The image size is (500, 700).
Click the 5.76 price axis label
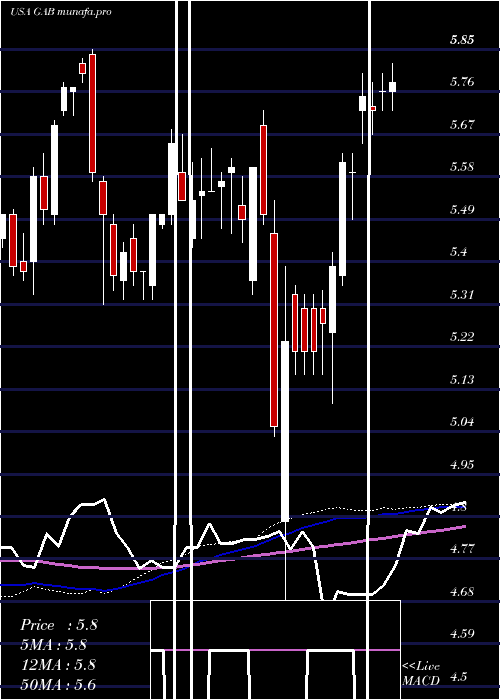(x=462, y=82)
